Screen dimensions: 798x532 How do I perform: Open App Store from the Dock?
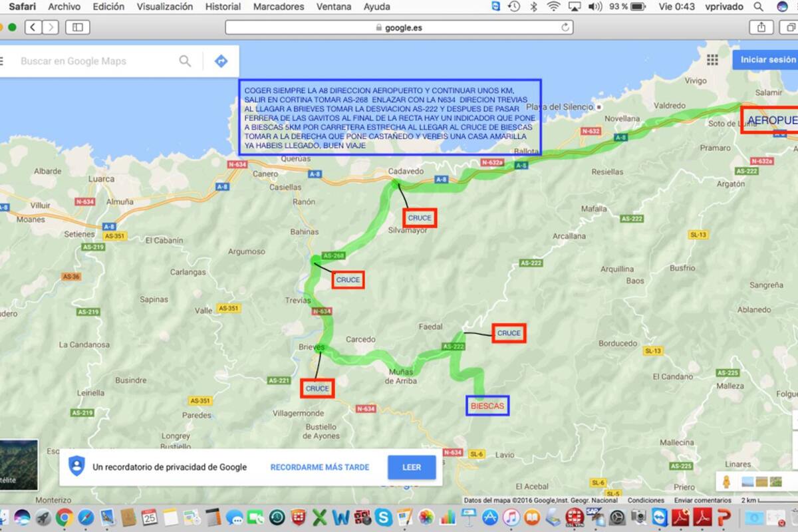point(490,517)
